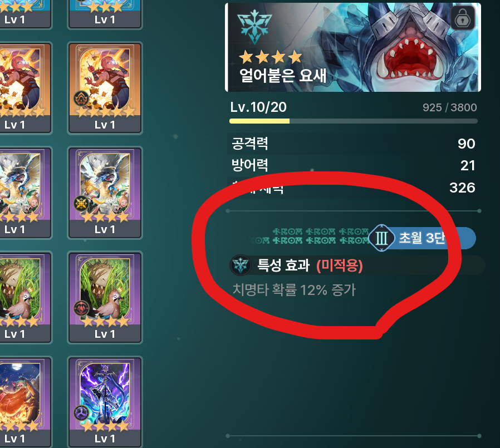Image resolution: width=500 pixels, height=448 pixels.
Task: Click the trait effect snowflake icon
Action: [x=241, y=265]
